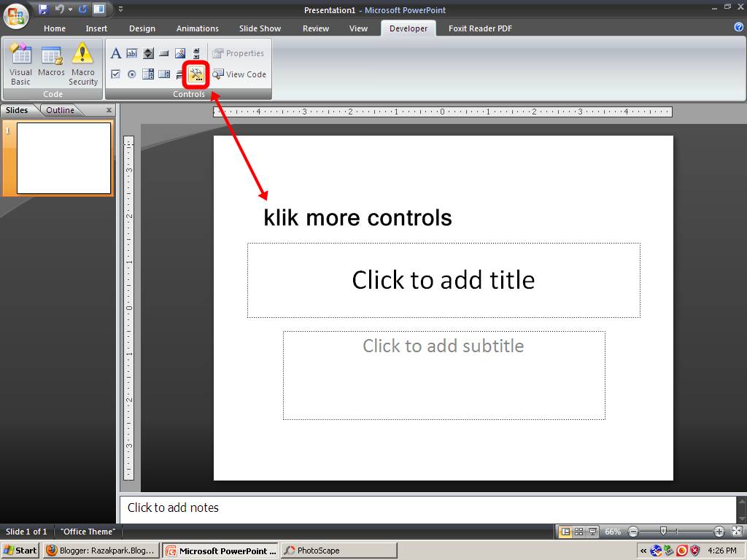Screen dimensions: 747x560
Task: Select the Check Box control
Action: [115, 74]
